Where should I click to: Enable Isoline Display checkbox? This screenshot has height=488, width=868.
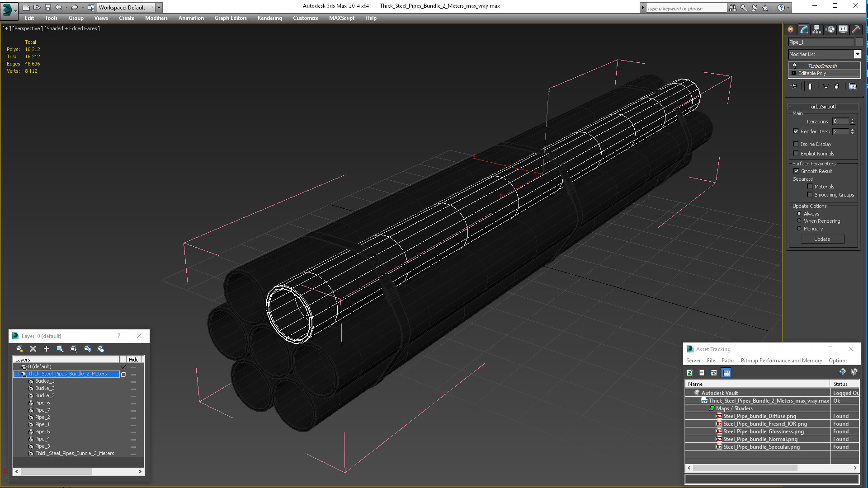tap(796, 144)
